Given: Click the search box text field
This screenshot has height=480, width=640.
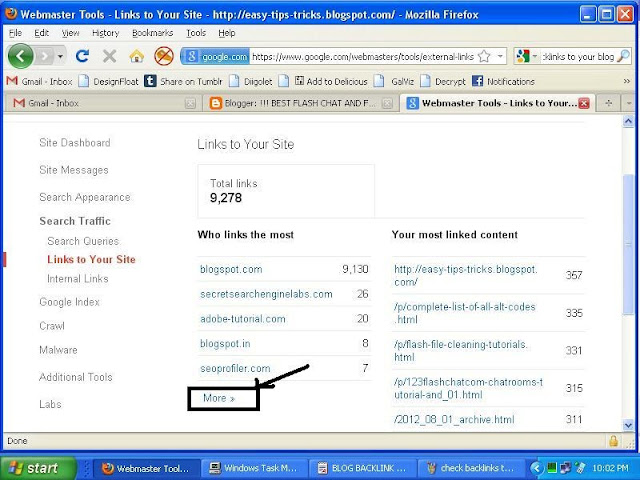Looking at the screenshot, I should (x=578, y=56).
